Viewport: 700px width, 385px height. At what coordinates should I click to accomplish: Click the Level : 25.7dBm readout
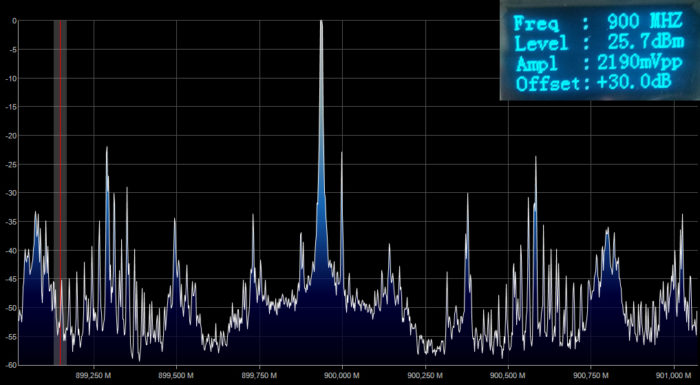pos(599,43)
